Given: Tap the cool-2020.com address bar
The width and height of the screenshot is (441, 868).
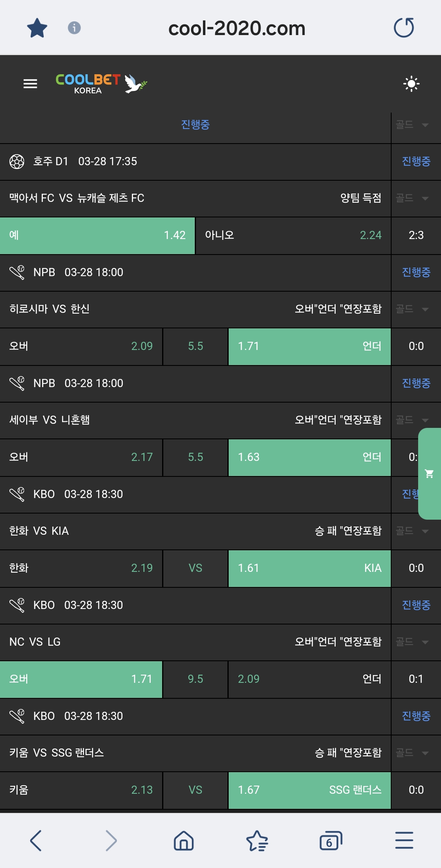Looking at the screenshot, I should click(237, 28).
